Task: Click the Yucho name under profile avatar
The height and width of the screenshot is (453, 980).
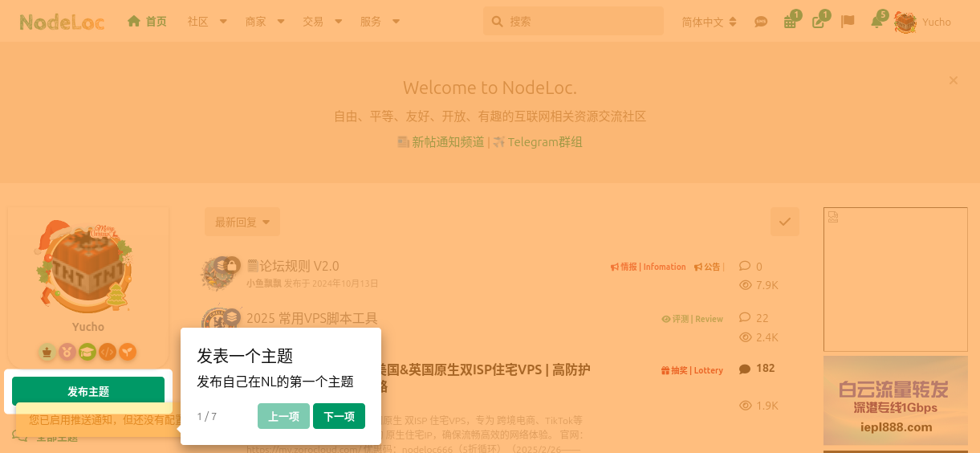Action: (88, 327)
